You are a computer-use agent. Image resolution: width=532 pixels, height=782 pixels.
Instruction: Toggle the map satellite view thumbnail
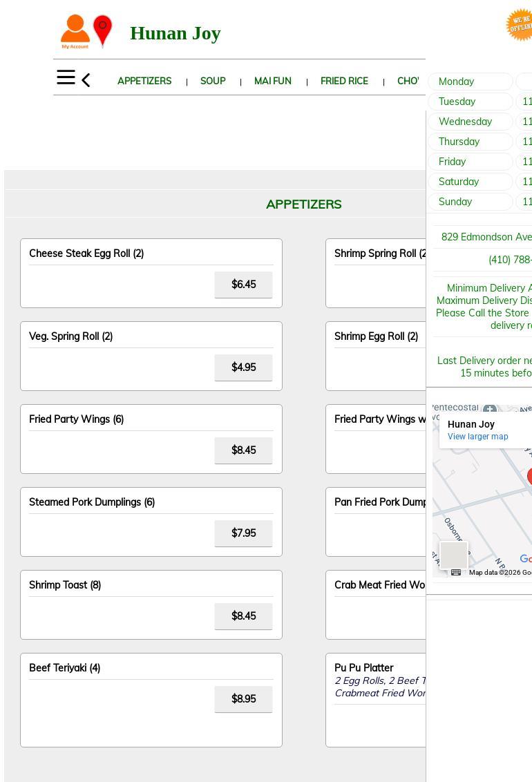454,555
